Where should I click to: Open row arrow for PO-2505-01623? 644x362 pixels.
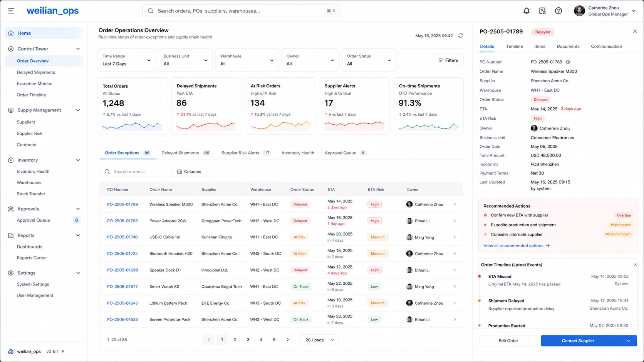tap(454, 319)
